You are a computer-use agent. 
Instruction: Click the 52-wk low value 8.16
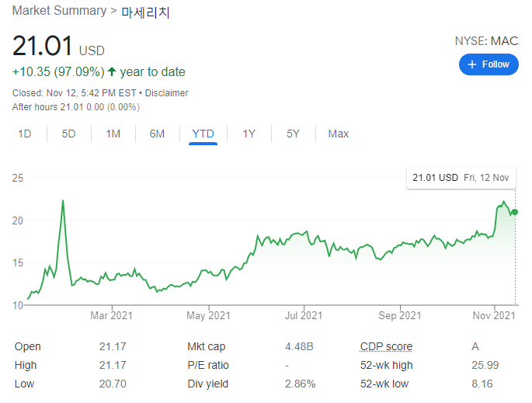click(482, 384)
